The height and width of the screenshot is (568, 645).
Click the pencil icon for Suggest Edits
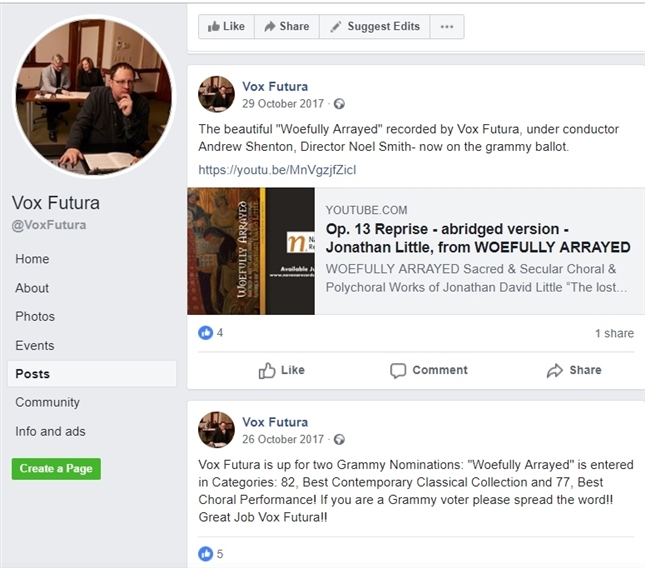pos(336,27)
